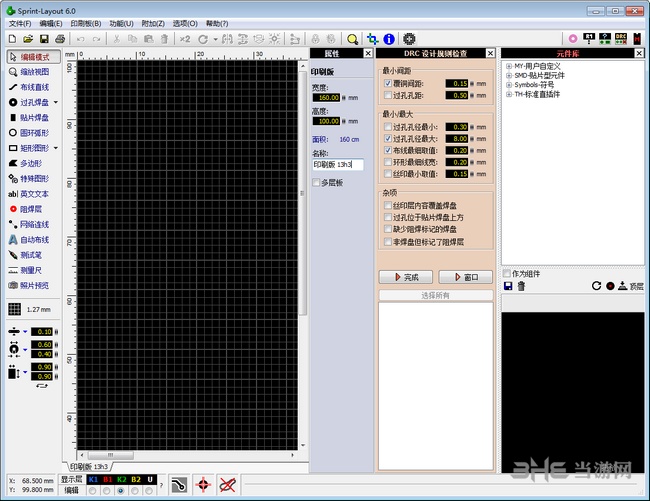Screen dimensions: 650x501
Task: Select 布线直线 track tool
Action: [29, 87]
